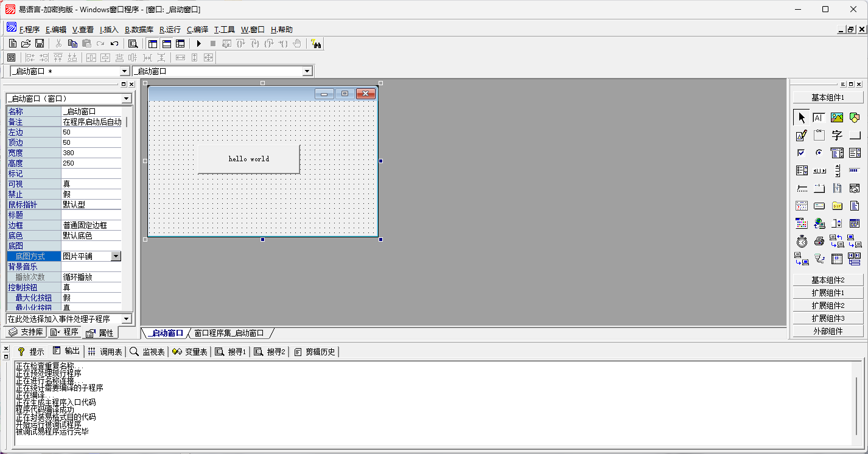Click the binoculars help search icon
868x454 pixels.
click(x=316, y=43)
